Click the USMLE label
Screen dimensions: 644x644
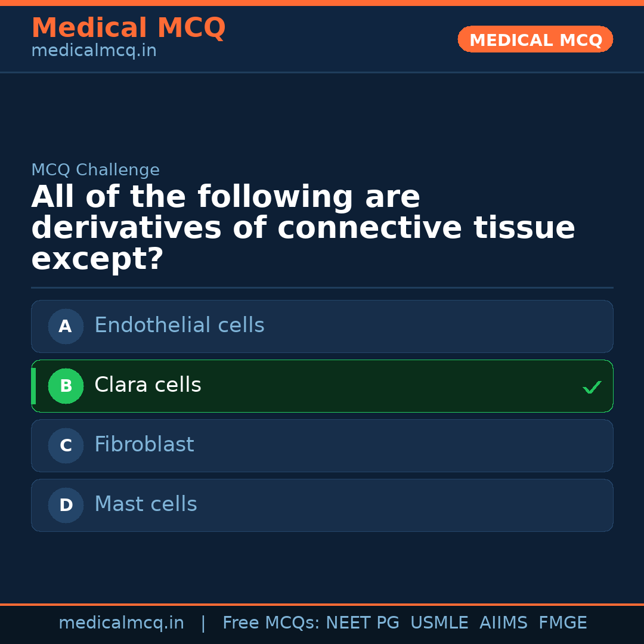(439, 622)
